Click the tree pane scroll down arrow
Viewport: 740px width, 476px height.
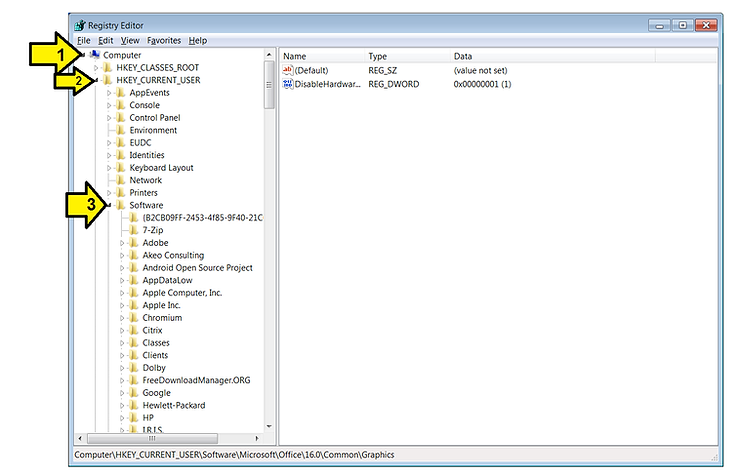tap(269, 426)
